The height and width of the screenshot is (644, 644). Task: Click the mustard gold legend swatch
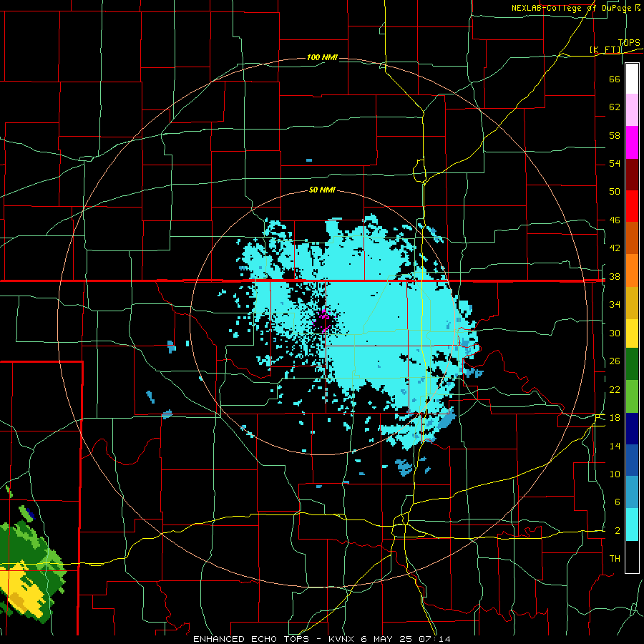coord(632,303)
